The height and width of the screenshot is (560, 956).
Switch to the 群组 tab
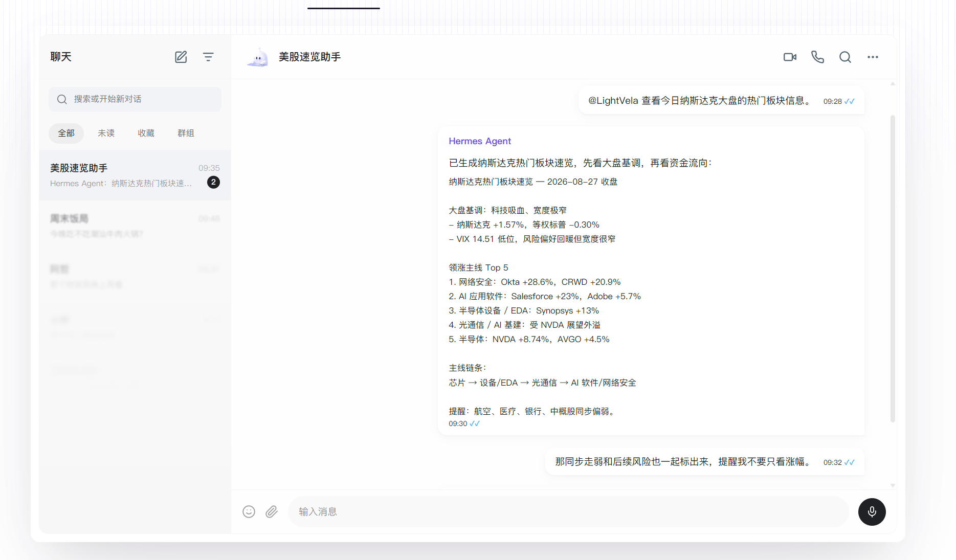click(186, 133)
